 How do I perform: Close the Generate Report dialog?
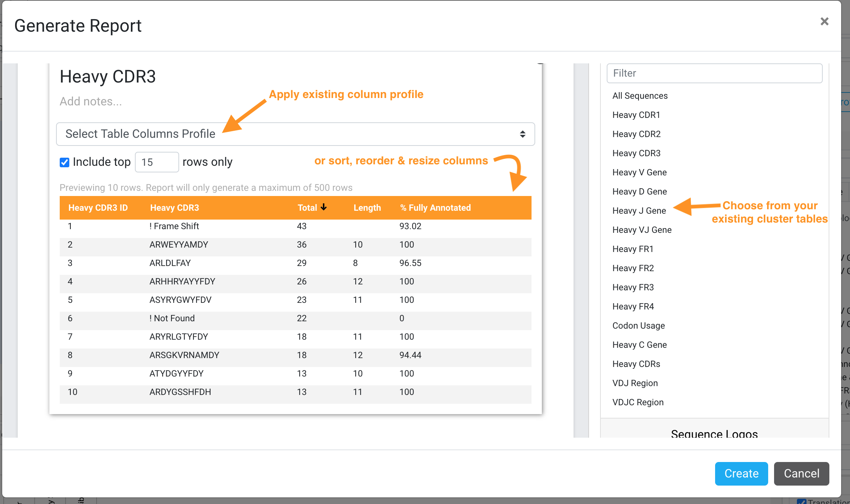[x=825, y=21]
